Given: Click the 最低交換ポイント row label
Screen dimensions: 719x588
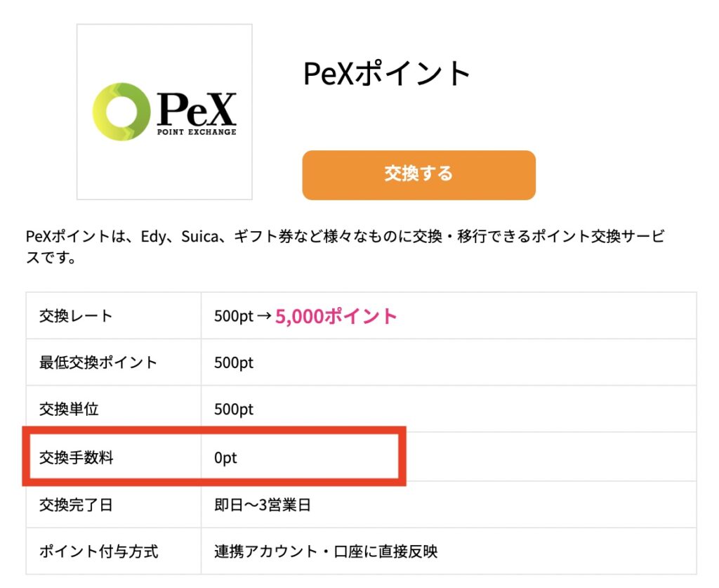Looking at the screenshot, I should [98, 363].
